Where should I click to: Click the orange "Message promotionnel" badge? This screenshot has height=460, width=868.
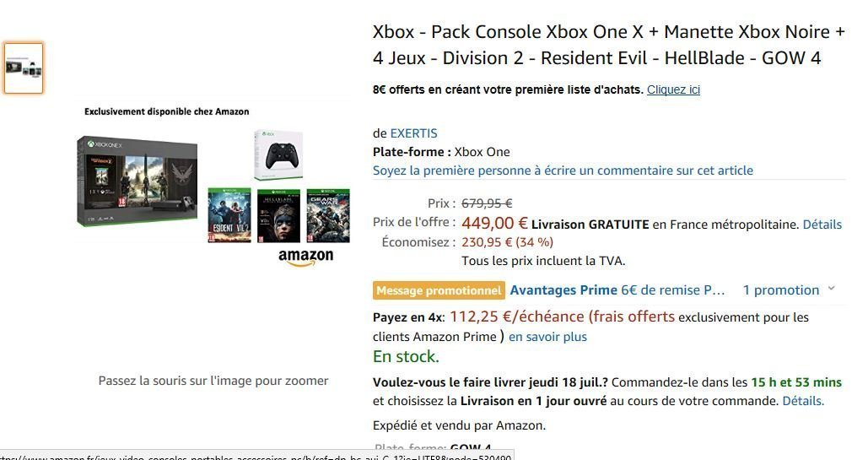(x=439, y=290)
